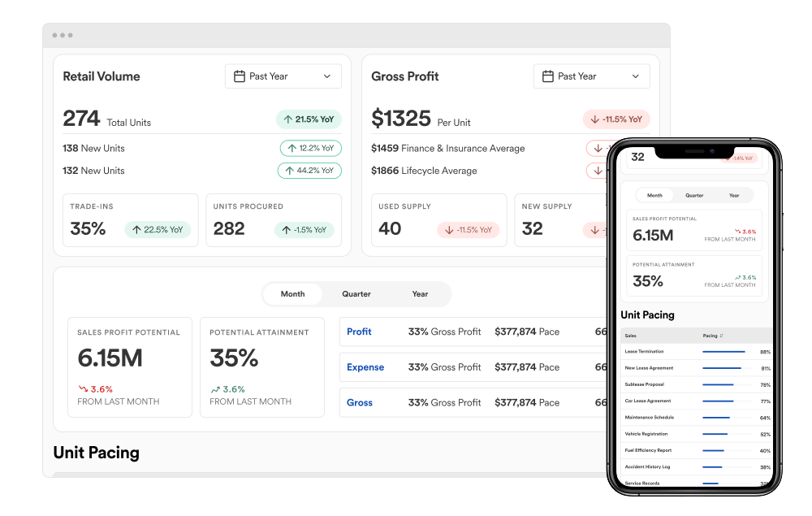The image size is (812, 516).
Task: Open the Expense row link
Action: (365, 367)
